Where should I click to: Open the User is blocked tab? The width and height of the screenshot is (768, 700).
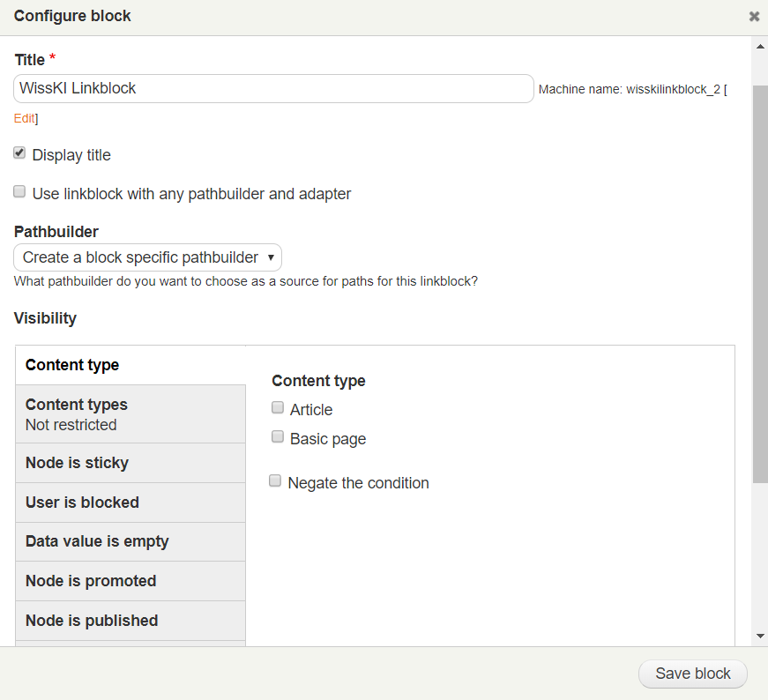tap(130, 503)
